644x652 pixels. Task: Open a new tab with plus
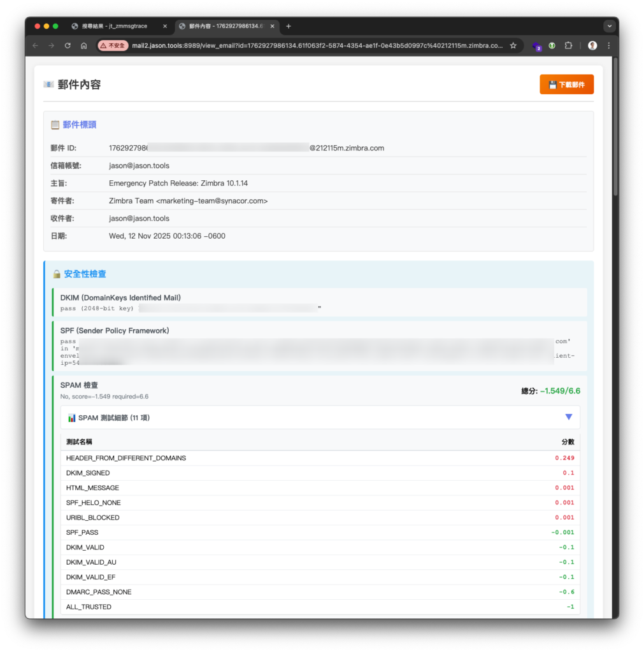(289, 26)
